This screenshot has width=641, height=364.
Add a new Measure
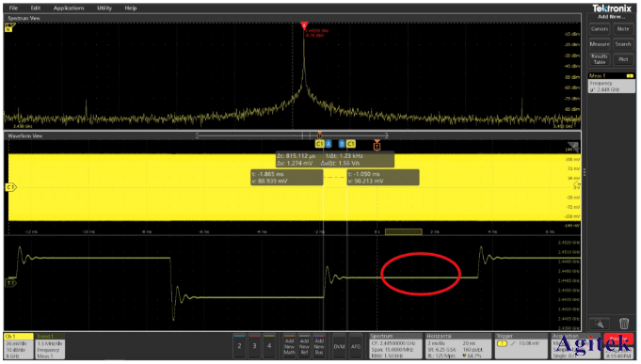[x=600, y=44]
